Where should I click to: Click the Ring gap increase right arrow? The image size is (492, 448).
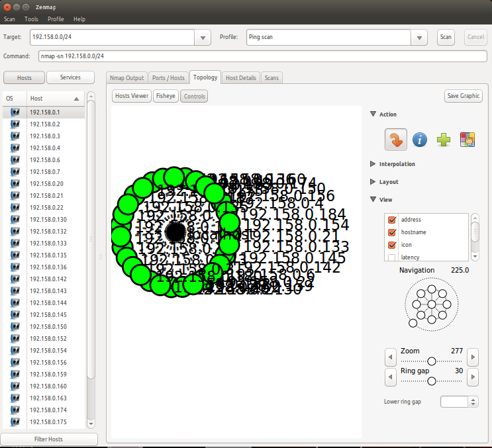[x=472, y=377]
